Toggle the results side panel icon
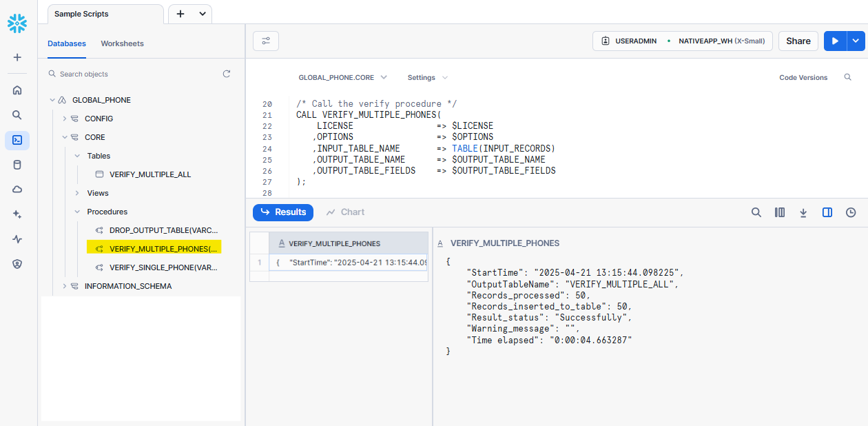868x426 pixels. [x=827, y=212]
